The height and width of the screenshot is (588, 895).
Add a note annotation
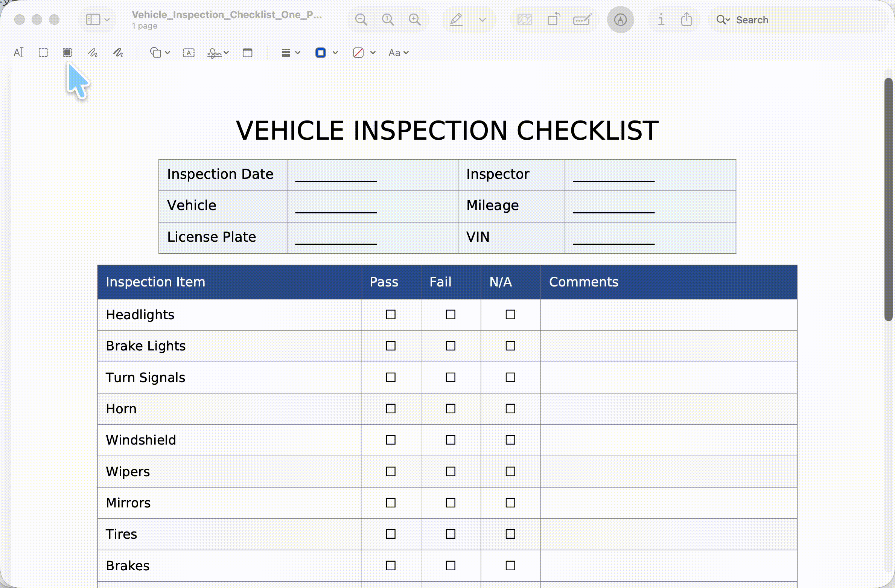pos(248,53)
